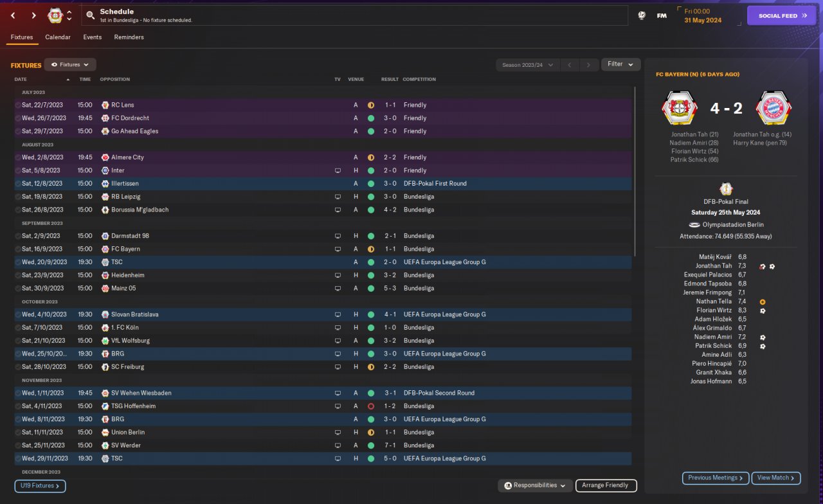Click the Olympiastadion Berlin venue name
823x504 pixels.
point(733,225)
